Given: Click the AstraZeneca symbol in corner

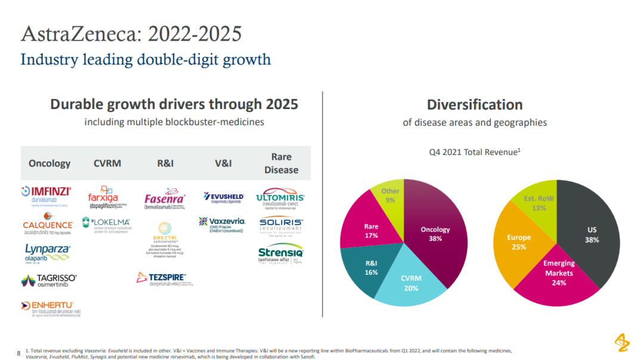Looking at the screenshot, I should pyautogui.click(x=622, y=342).
